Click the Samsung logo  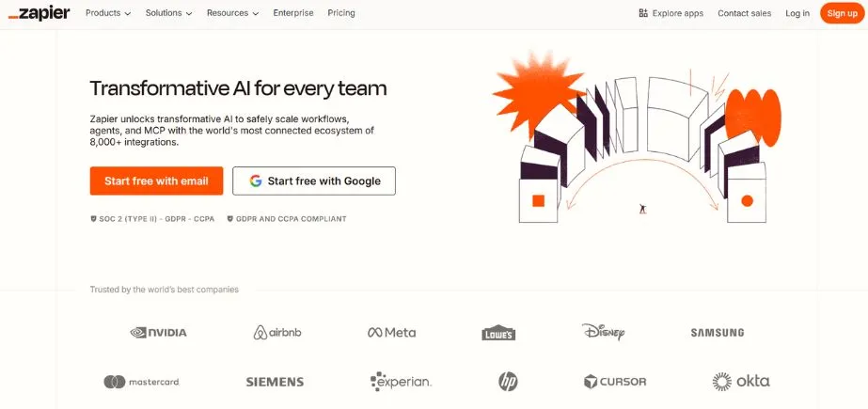coord(718,333)
